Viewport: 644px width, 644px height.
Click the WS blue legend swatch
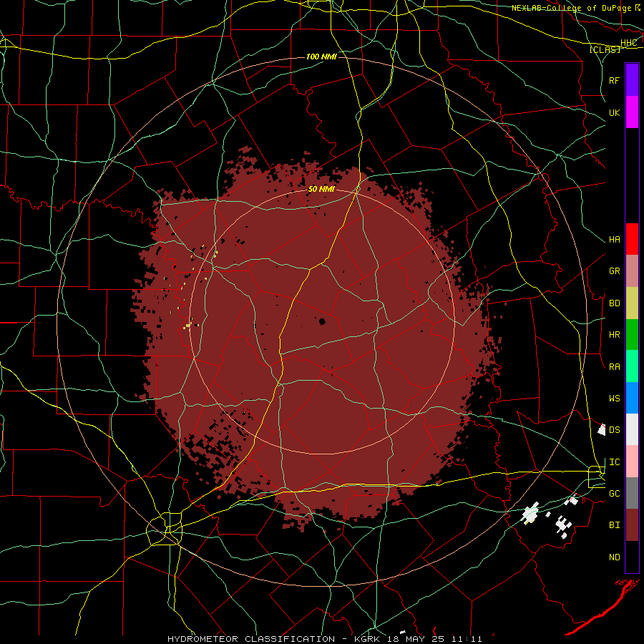point(632,398)
